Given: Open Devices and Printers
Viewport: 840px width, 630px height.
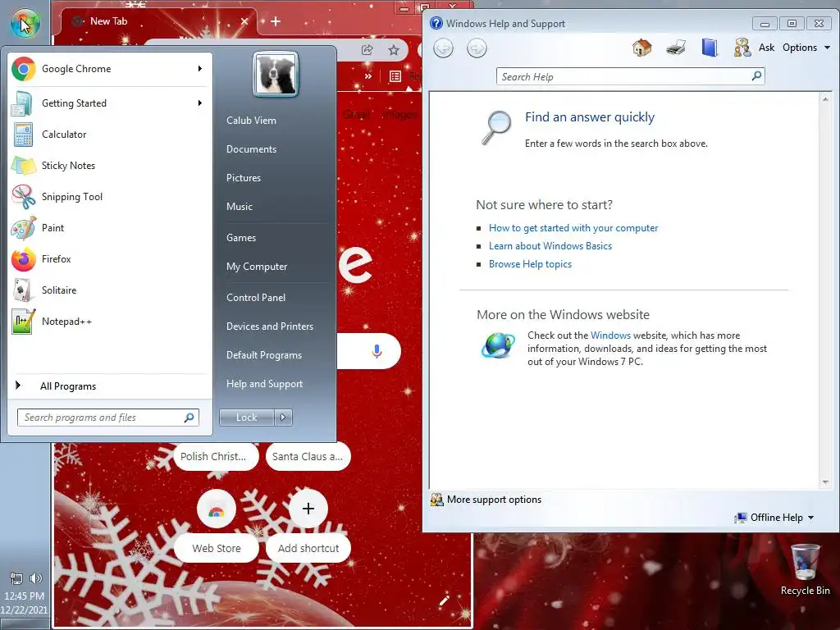Looking at the screenshot, I should [x=269, y=326].
